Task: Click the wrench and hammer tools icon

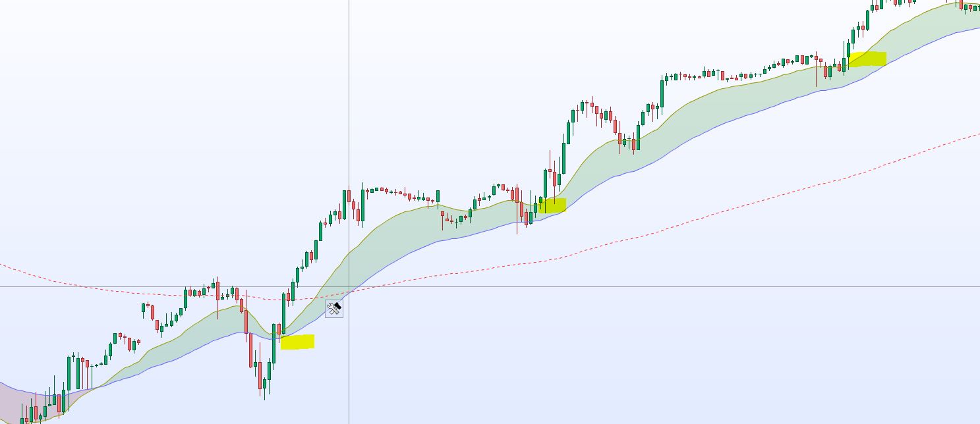Action: (x=334, y=308)
